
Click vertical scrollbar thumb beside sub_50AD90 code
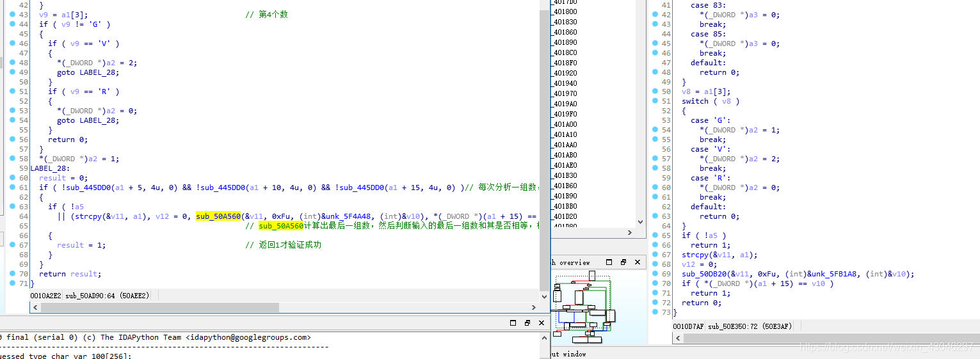[544, 150]
